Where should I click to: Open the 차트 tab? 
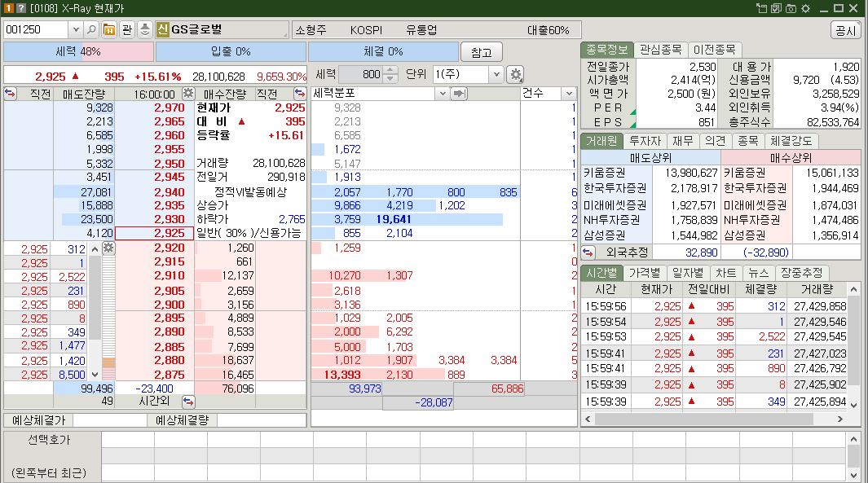(x=725, y=273)
